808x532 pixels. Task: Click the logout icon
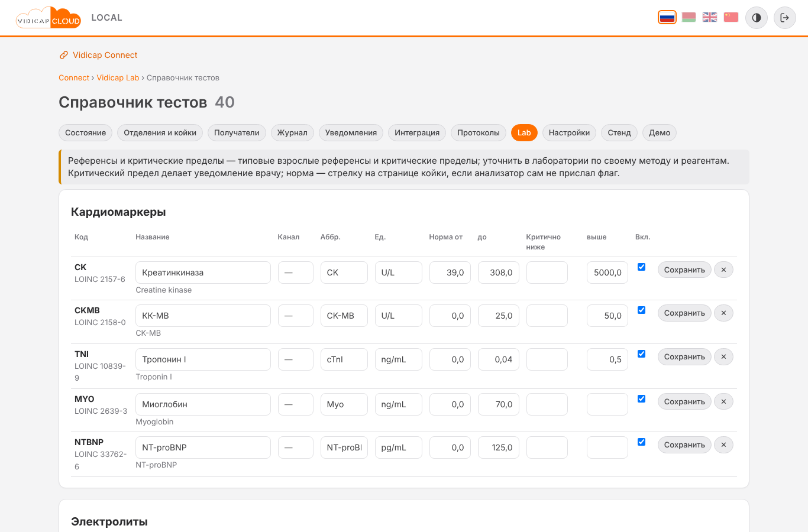coord(785,18)
